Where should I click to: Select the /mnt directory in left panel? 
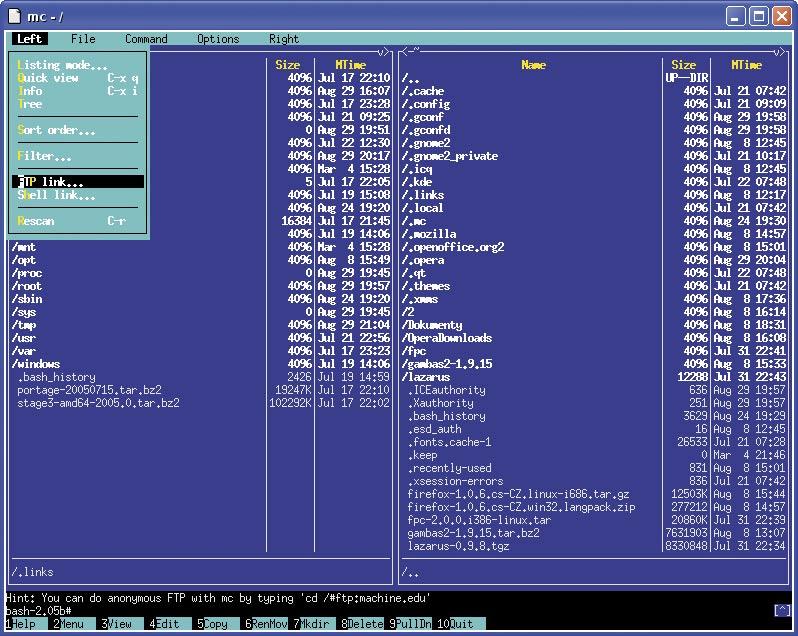point(201,247)
